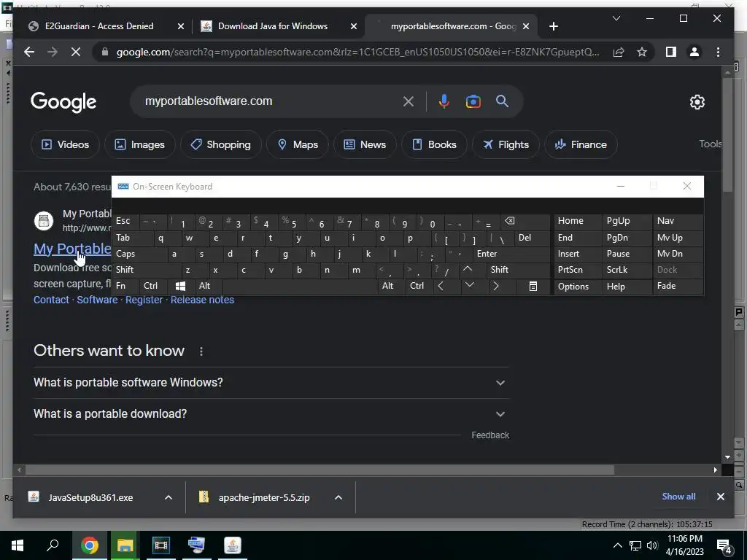The width and height of the screenshot is (747, 560).
Task: Start Google voice search microphone
Action: point(444,101)
